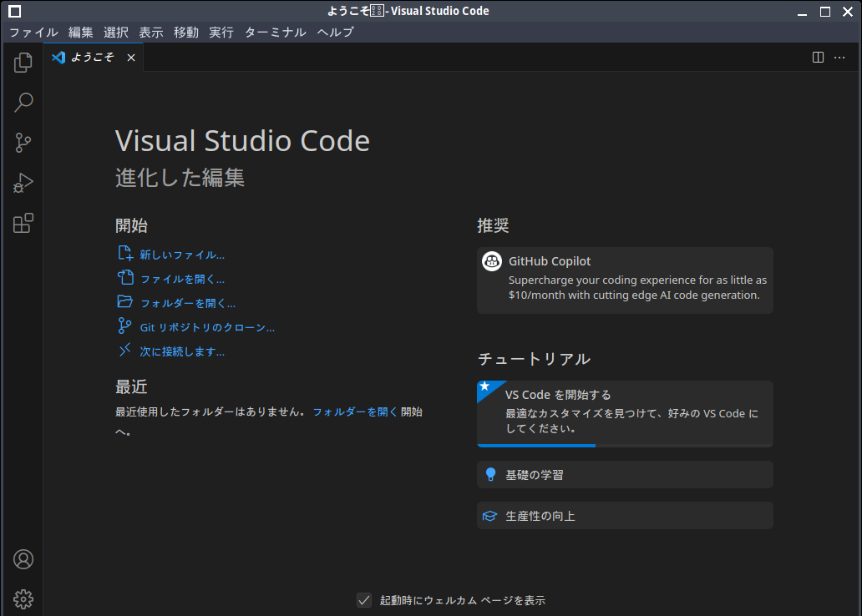Close the ようこそ tab

131,57
